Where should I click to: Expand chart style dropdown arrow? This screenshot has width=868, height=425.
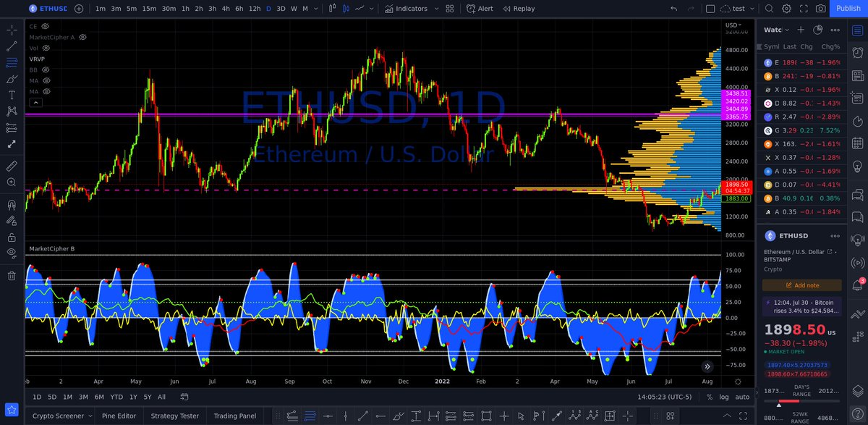[370, 9]
